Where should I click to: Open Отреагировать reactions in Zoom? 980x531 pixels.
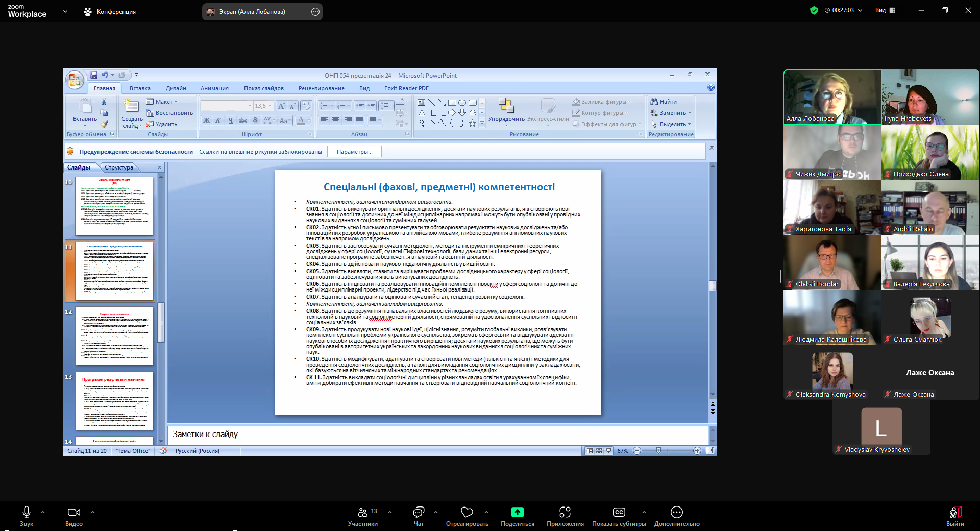coord(467,516)
